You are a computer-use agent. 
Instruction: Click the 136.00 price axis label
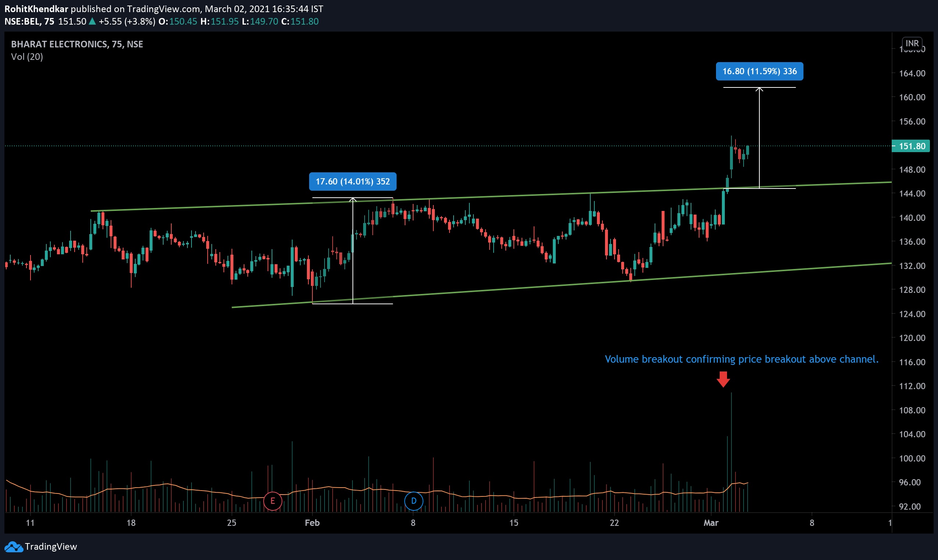tap(912, 241)
